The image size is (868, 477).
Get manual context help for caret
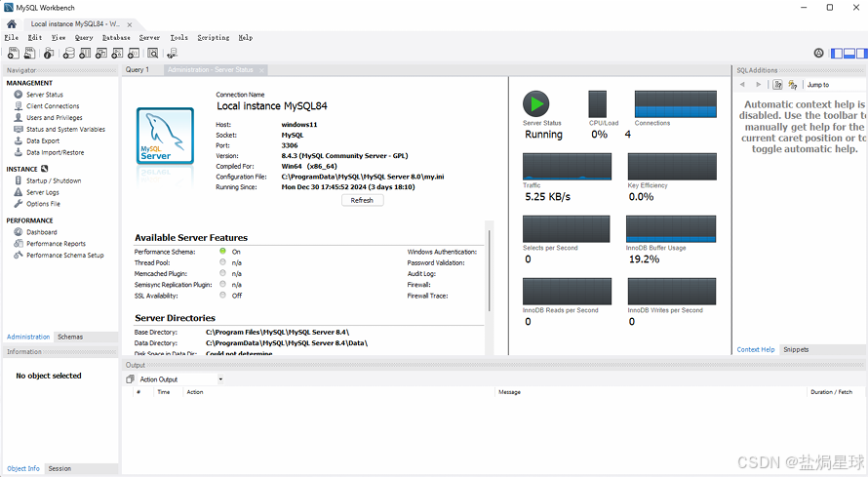(x=777, y=85)
